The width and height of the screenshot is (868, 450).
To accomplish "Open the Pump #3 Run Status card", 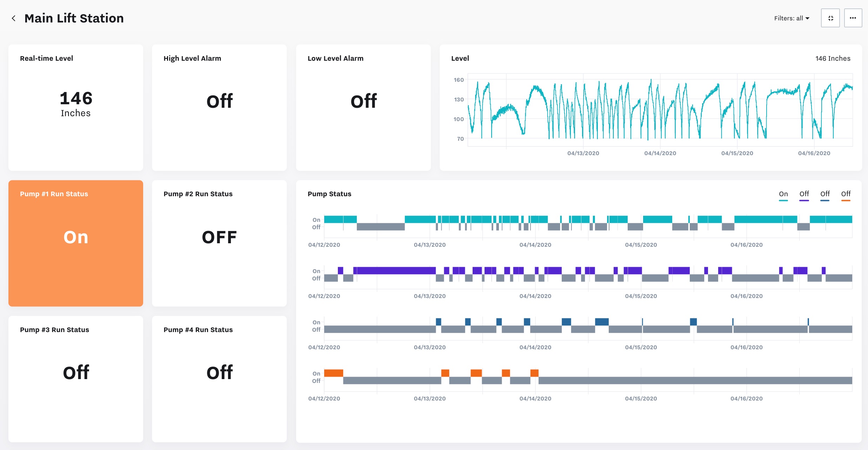I will (76, 379).
